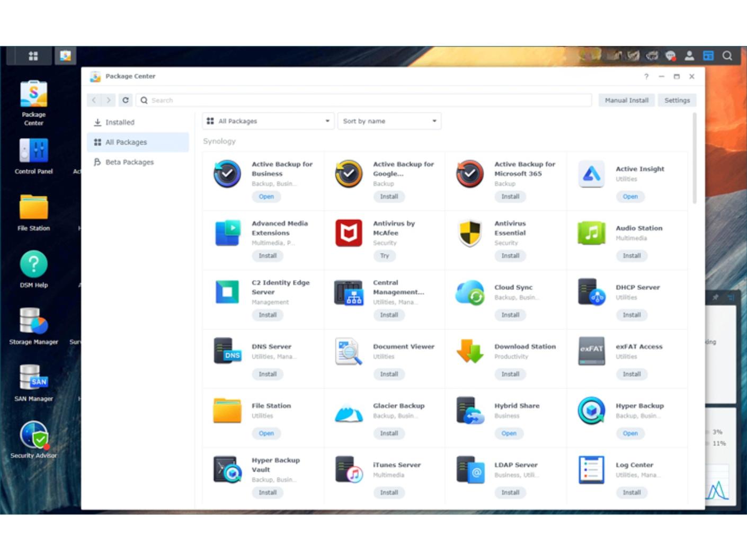The height and width of the screenshot is (560, 747).
Task: Click the Hyper Backup package icon
Action: pyautogui.click(x=591, y=411)
